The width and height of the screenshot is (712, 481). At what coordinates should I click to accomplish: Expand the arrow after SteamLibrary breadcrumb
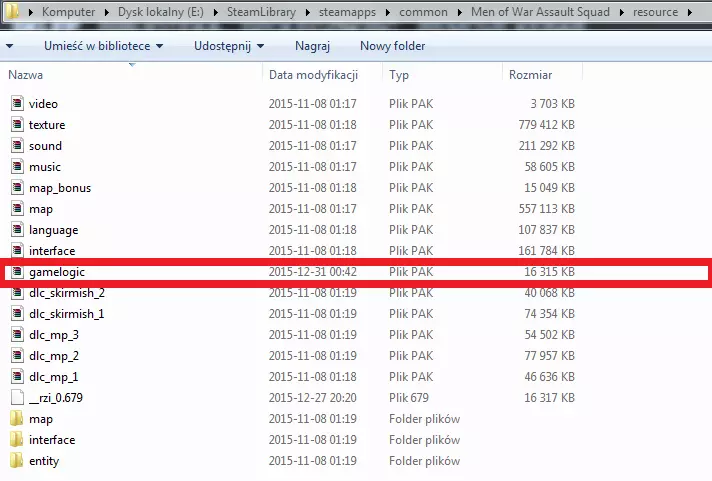(x=307, y=12)
